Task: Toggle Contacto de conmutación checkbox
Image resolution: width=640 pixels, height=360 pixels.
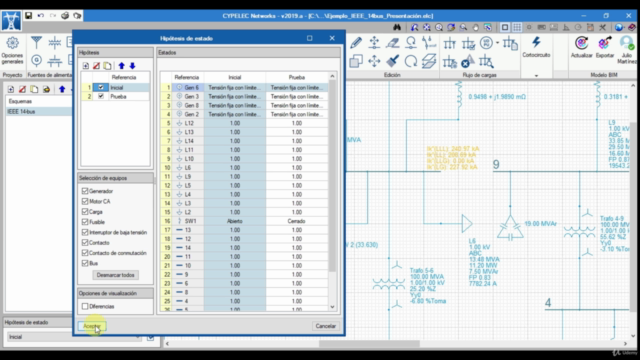Action: pyautogui.click(x=85, y=253)
